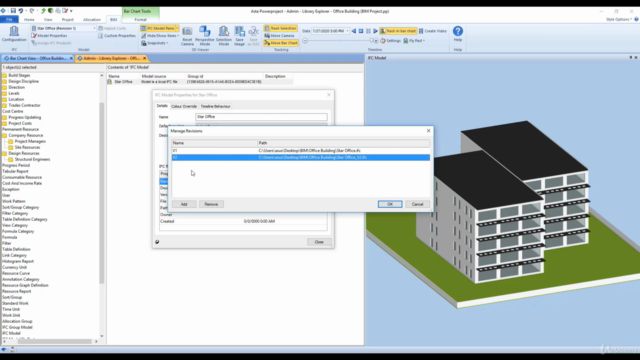This screenshot has height=360, width=640.
Task: Switch to the View ribbon tab
Action: point(48,19)
